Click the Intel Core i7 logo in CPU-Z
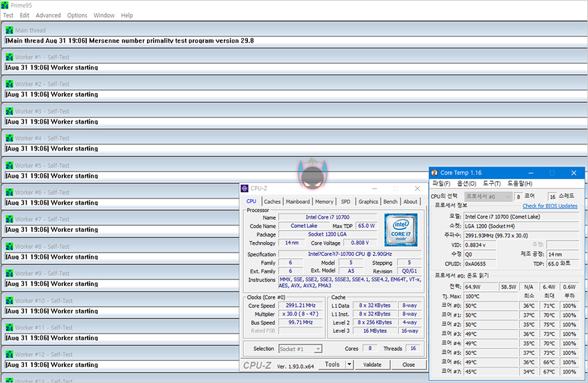588x383 pixels. (401, 230)
